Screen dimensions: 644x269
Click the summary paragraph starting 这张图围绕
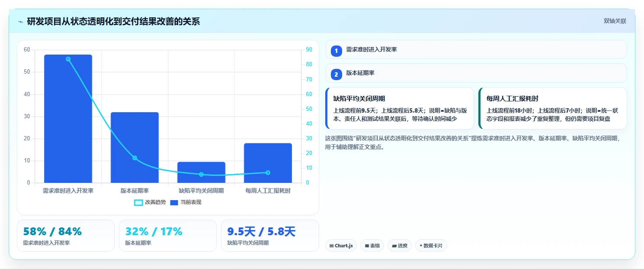pyautogui.click(x=473, y=143)
